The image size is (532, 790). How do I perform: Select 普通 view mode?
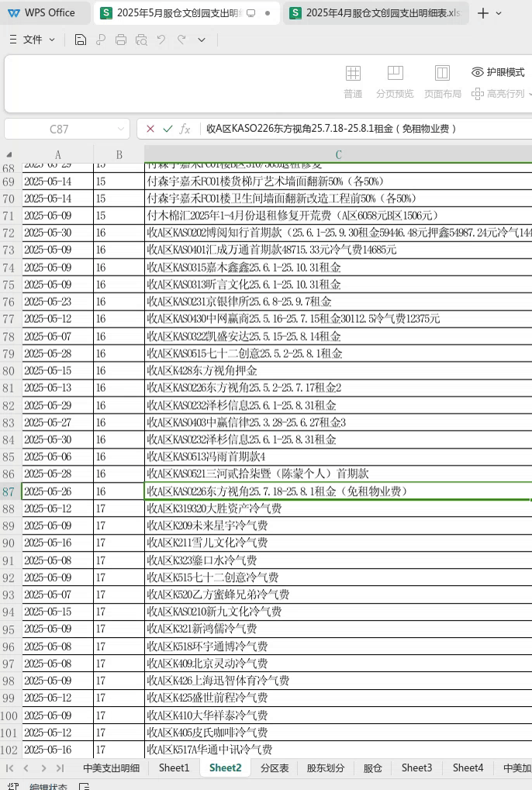tap(353, 81)
